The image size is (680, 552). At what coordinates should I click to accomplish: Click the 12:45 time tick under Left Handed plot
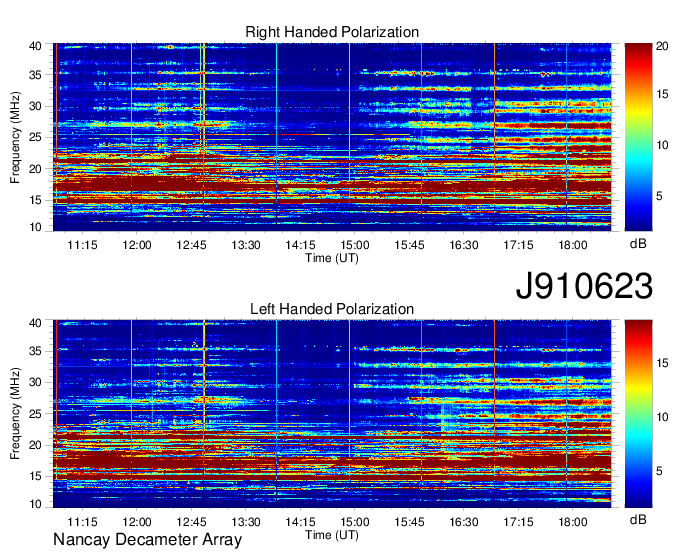[191, 522]
